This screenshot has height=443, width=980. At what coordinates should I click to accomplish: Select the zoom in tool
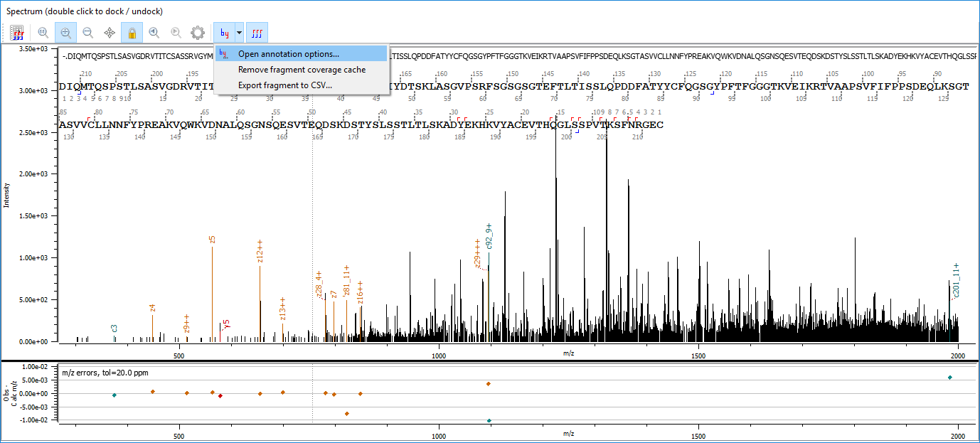click(65, 33)
